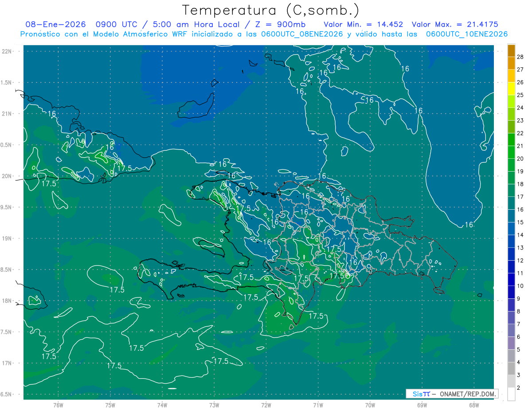Screen dimensions: 532x411
Task: Click the '28' value on the color scale
Action: [520, 56]
